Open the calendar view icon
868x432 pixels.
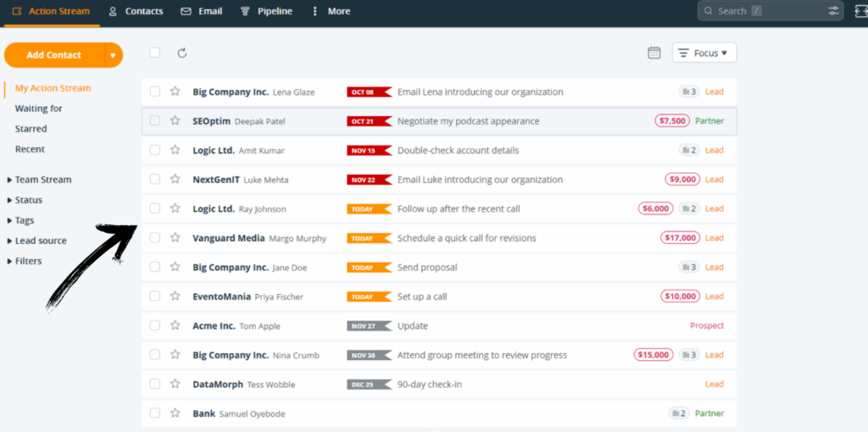654,53
